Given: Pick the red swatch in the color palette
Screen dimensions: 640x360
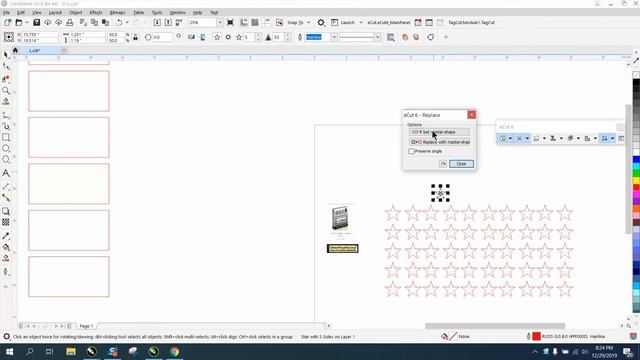Looking at the screenshot, I should [636, 187].
